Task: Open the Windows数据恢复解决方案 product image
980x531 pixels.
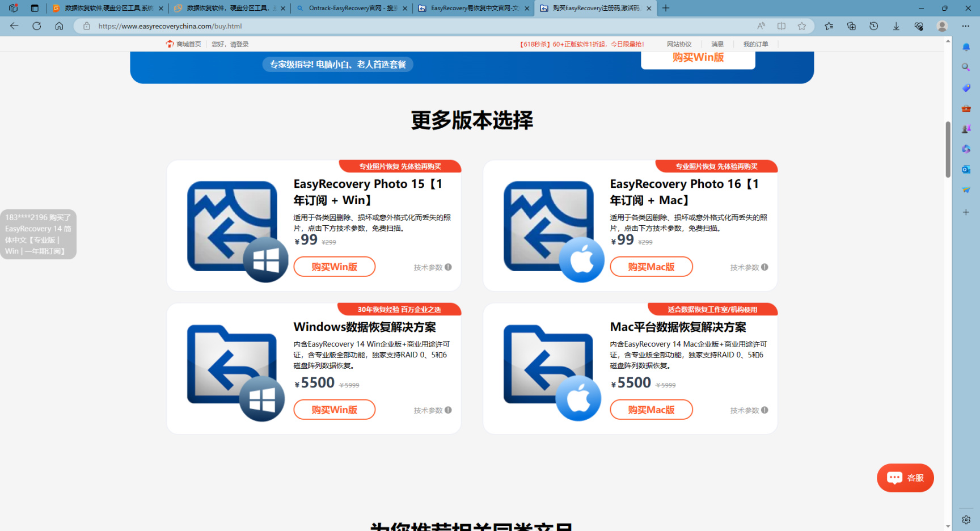Action: (236, 373)
